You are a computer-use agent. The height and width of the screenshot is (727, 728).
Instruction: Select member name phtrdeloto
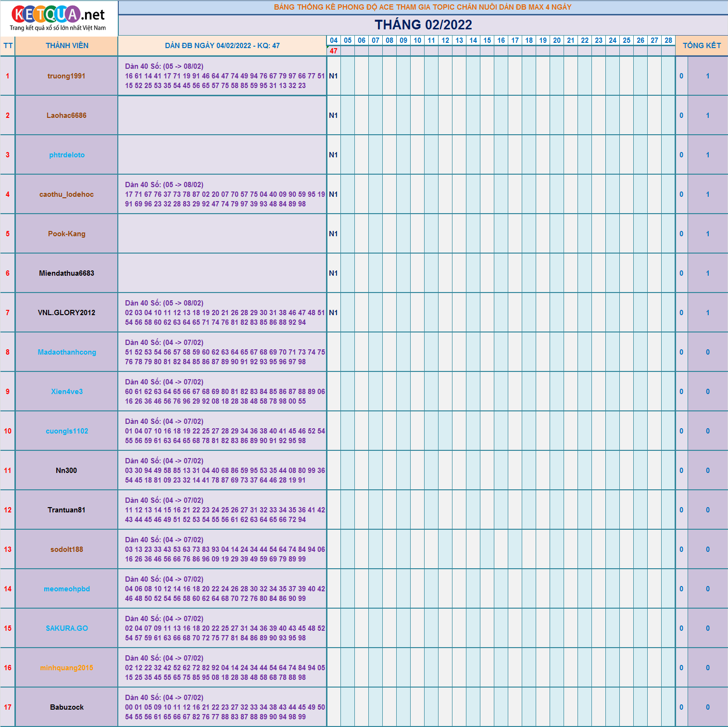click(67, 155)
